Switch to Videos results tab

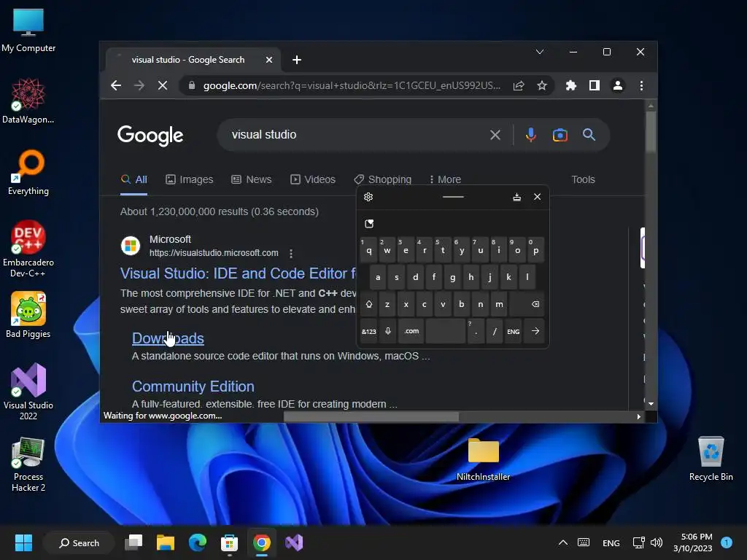coord(312,179)
